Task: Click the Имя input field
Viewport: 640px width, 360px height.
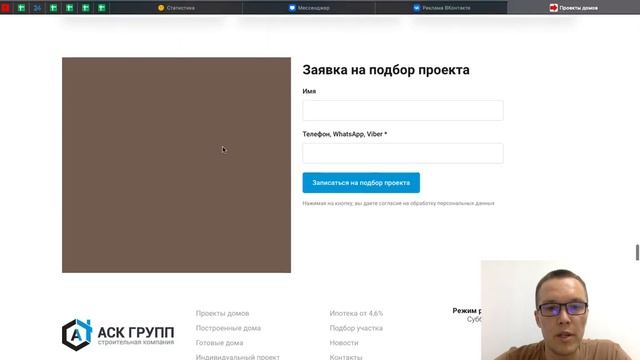Action: (x=403, y=111)
